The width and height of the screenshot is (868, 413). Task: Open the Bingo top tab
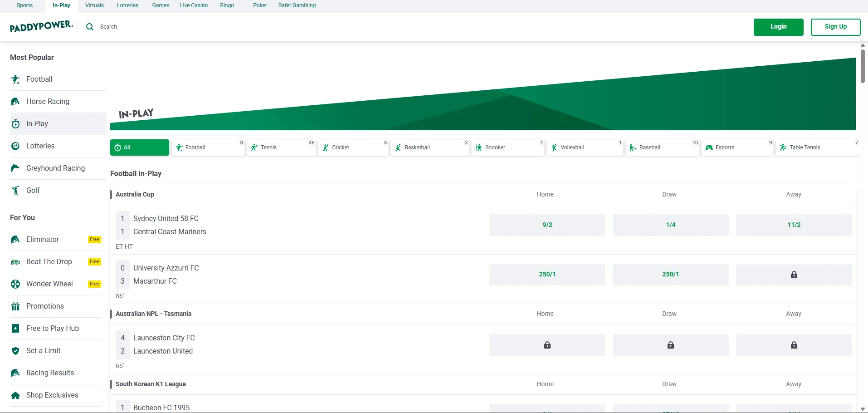[227, 5]
